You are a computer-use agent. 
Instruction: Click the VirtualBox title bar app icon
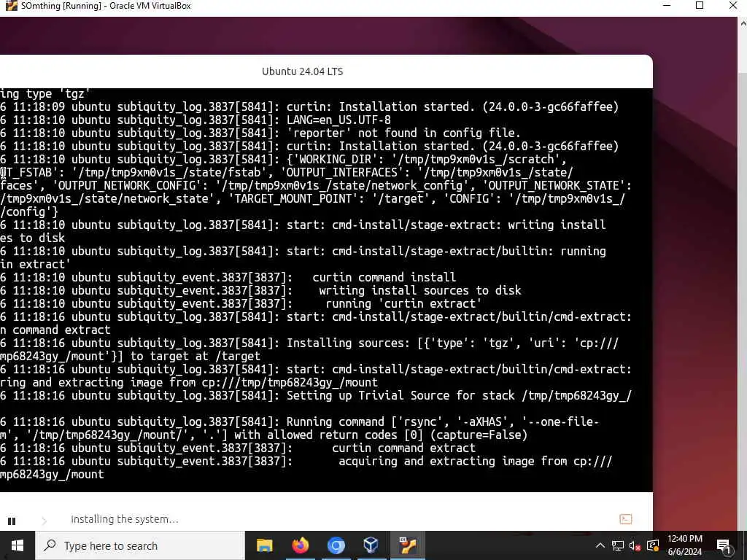point(12,6)
